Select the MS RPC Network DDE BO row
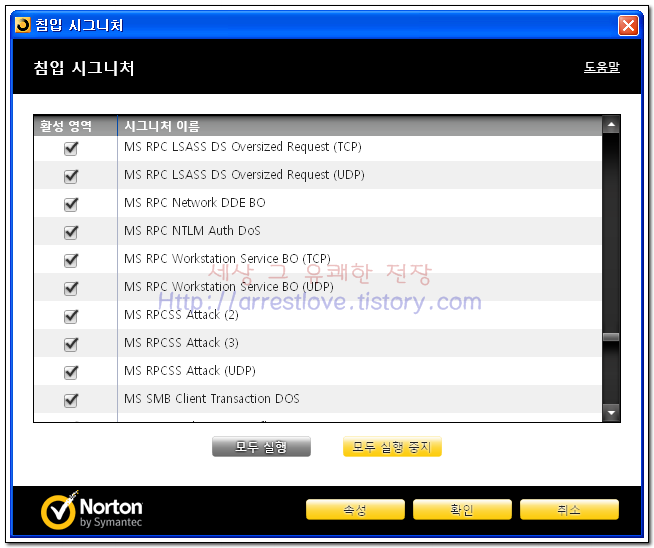 tap(318, 203)
